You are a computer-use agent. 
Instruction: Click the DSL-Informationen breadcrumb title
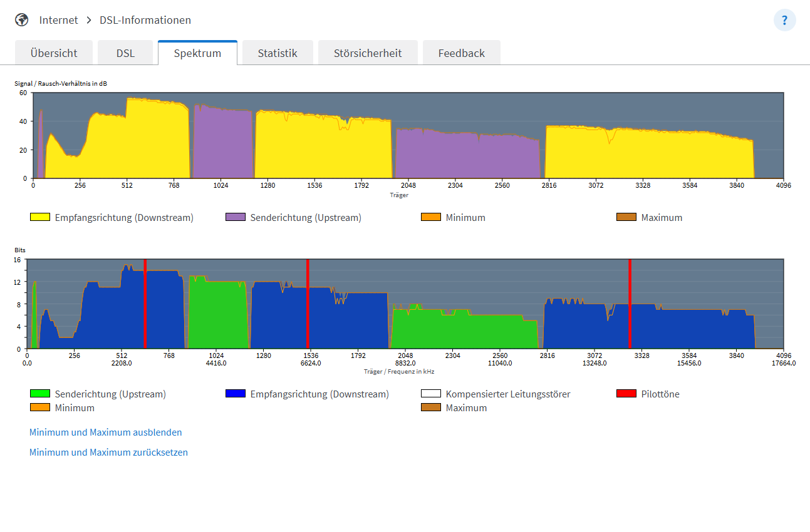pos(145,20)
